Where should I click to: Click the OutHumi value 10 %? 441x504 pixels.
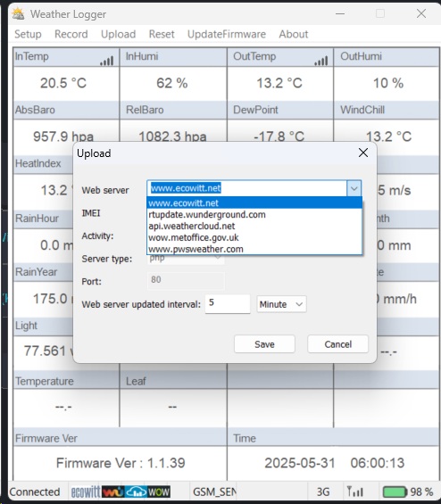tap(388, 83)
